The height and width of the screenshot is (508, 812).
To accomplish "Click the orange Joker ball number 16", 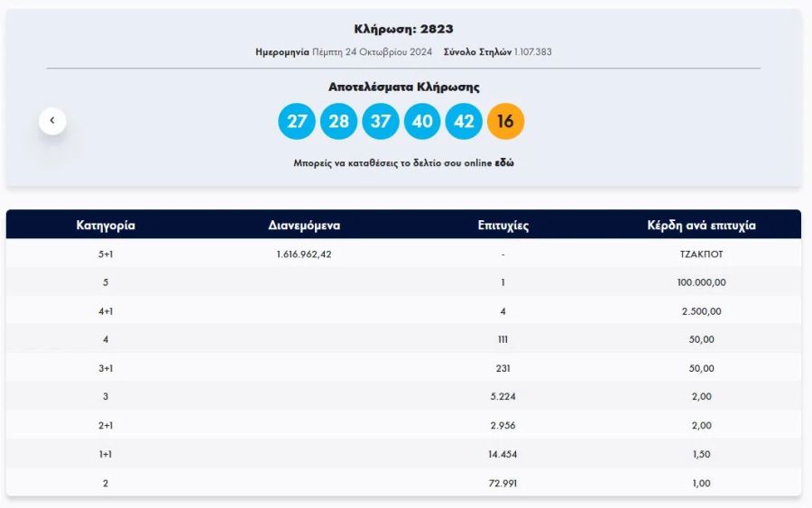I will point(505,122).
